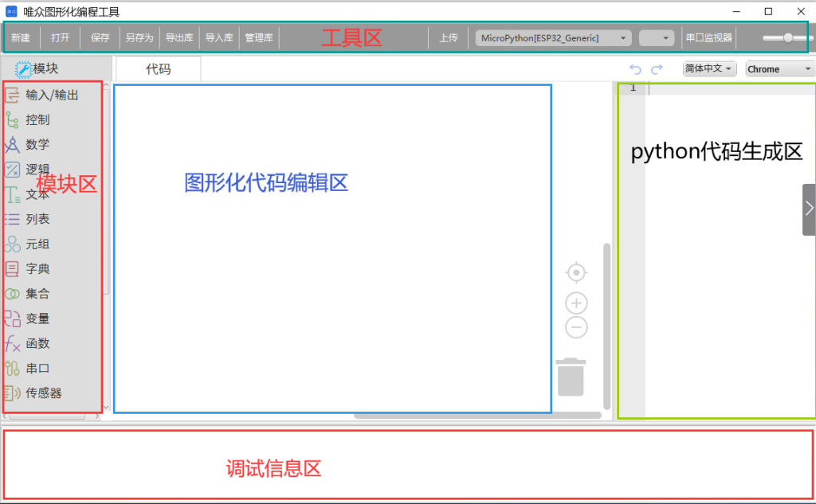Open the MicroPython[ESP32_Generic] board dropdown
This screenshot has height=504, width=816.
[553, 38]
